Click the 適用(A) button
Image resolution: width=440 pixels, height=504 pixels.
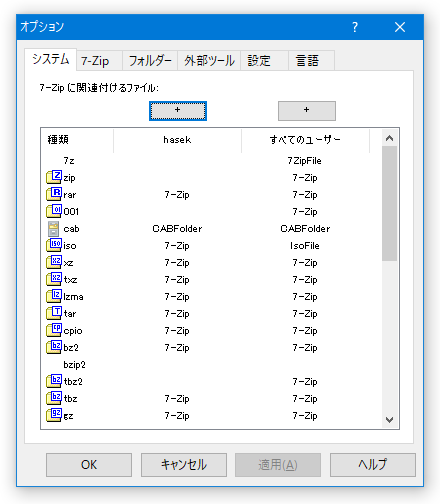[x=278, y=465]
